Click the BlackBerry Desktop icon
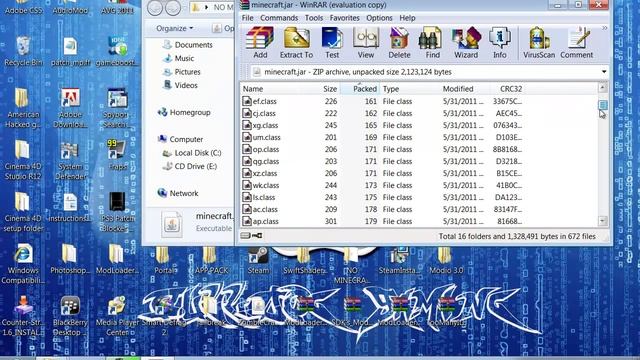Image resolution: width=640 pixels, height=360 pixels. click(x=70, y=316)
